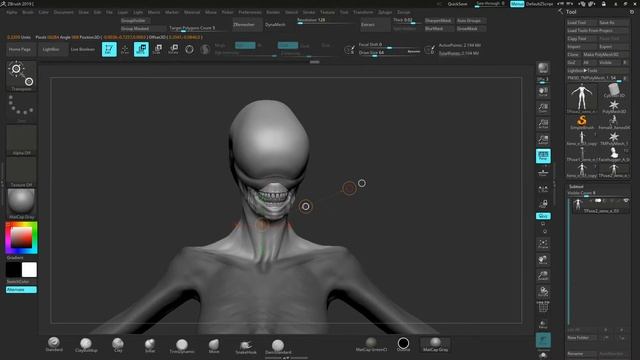The image size is (640, 360).
Task: Click the Line Fill PolyF icon
Action: click(x=543, y=307)
